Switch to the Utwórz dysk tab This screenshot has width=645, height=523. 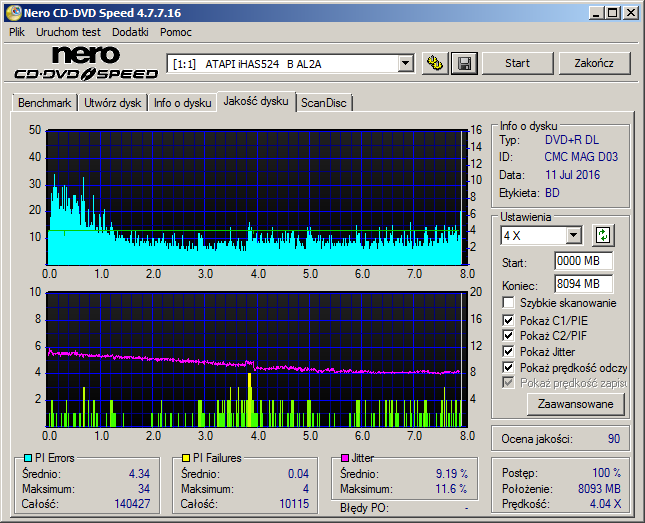click(x=112, y=103)
